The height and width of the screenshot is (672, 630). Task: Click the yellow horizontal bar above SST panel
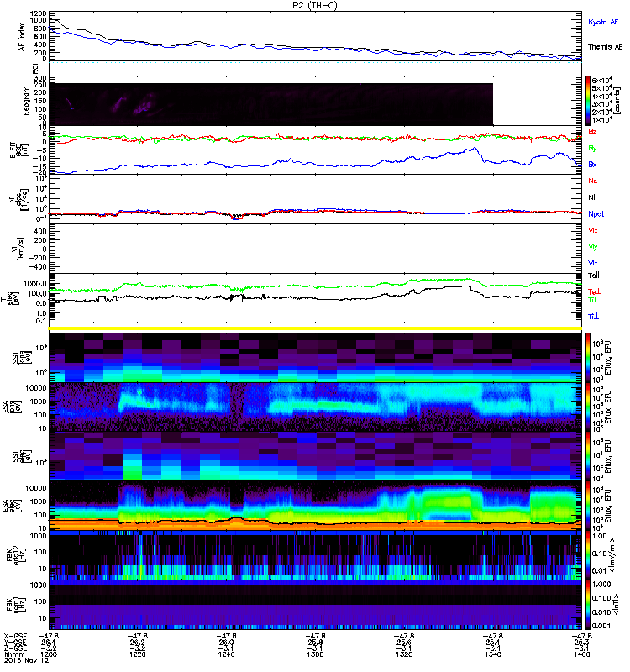click(x=316, y=328)
